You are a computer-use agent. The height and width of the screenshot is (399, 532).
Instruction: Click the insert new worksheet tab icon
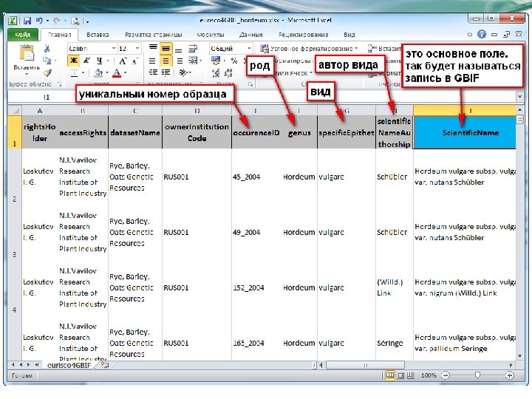pos(105,365)
